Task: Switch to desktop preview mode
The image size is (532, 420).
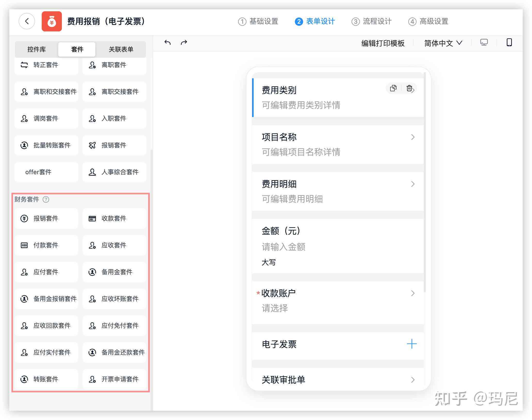Action: [x=484, y=42]
